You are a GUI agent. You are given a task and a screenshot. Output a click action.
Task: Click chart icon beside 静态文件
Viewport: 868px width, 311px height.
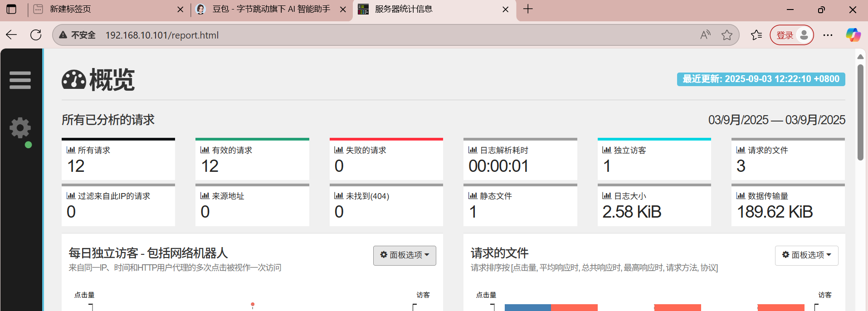click(x=473, y=196)
